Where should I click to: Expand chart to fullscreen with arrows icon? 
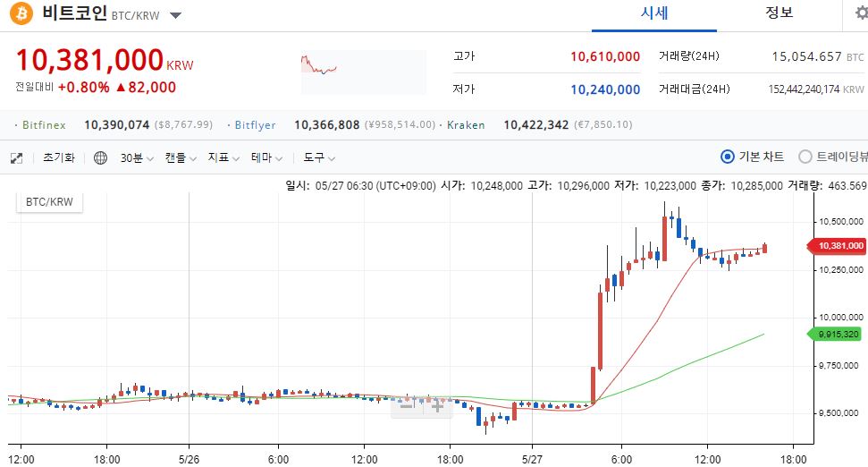click(17, 158)
